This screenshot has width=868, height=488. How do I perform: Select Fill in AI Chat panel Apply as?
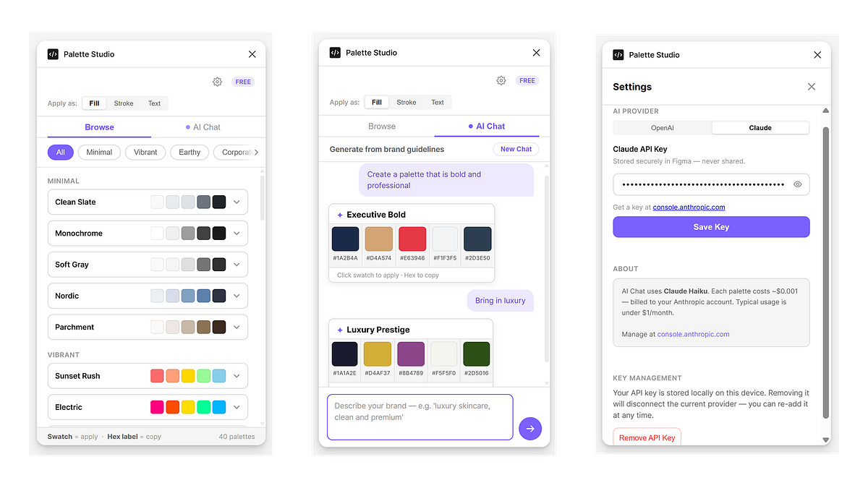pos(377,102)
